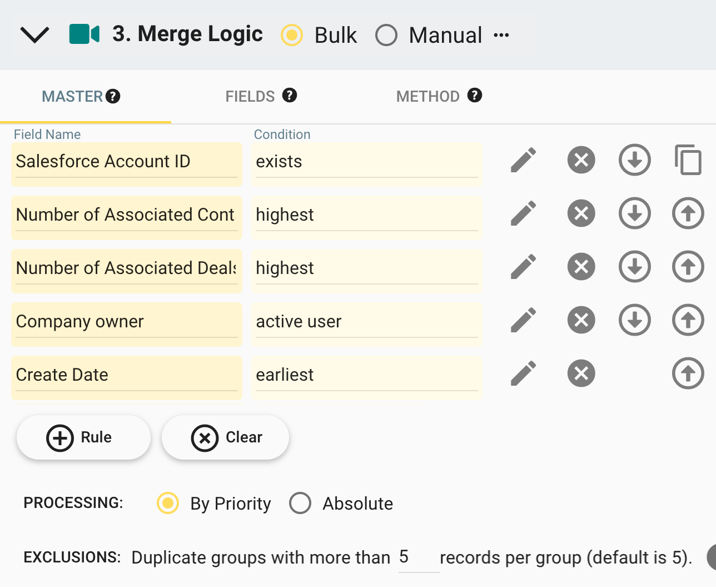Open help for the MASTER tab

point(113,96)
